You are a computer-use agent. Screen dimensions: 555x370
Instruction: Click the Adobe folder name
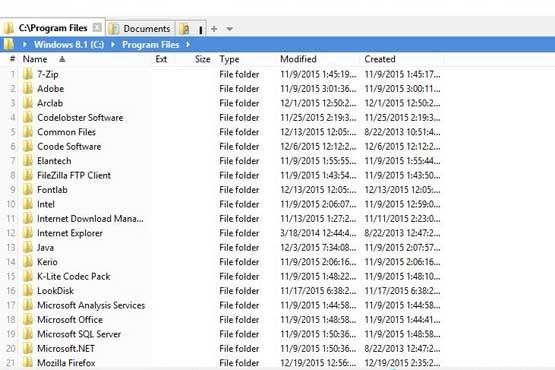click(51, 89)
